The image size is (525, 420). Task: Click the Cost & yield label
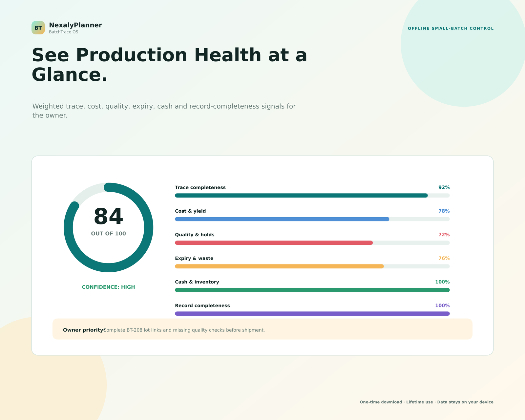pos(190,211)
